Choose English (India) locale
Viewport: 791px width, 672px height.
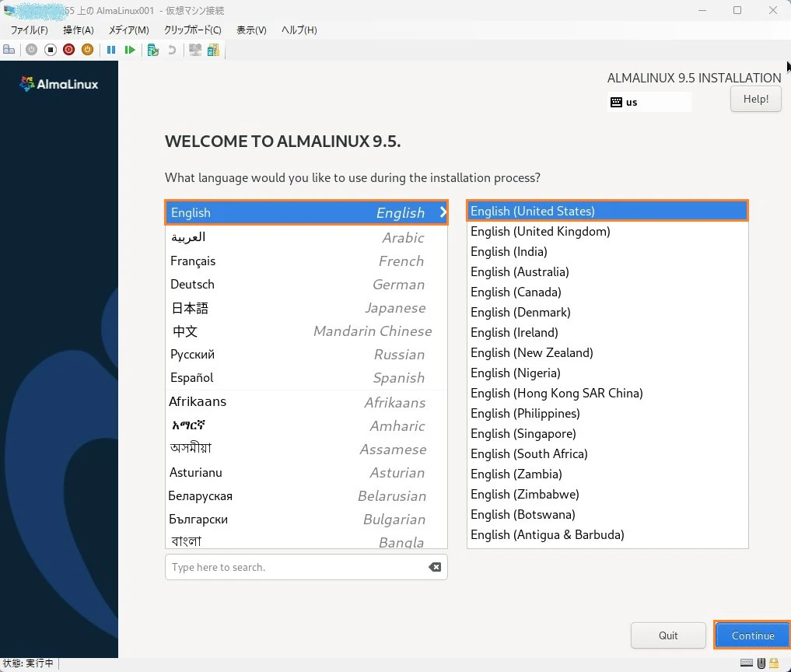click(607, 251)
